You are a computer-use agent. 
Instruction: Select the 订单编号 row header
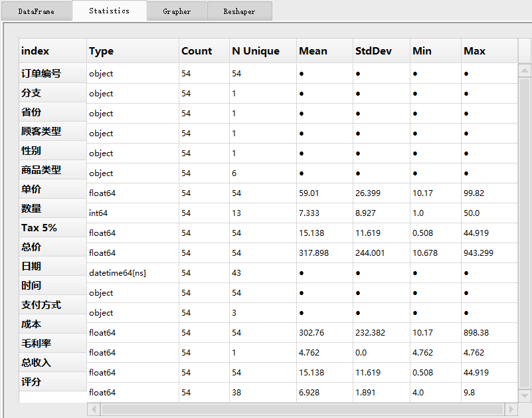click(52, 73)
